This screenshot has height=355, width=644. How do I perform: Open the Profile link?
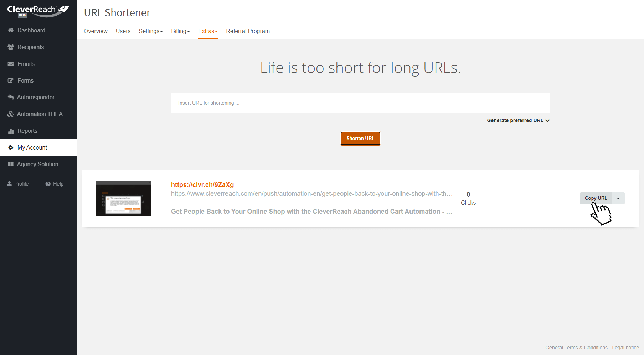point(18,184)
